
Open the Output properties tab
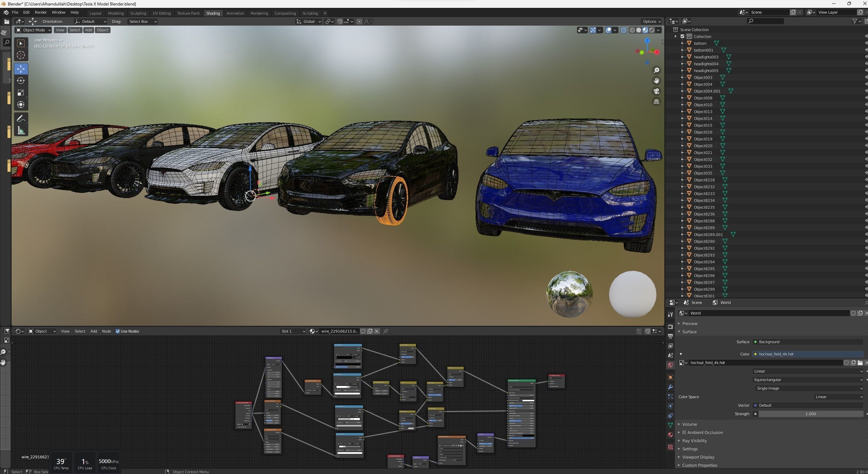tap(670, 336)
